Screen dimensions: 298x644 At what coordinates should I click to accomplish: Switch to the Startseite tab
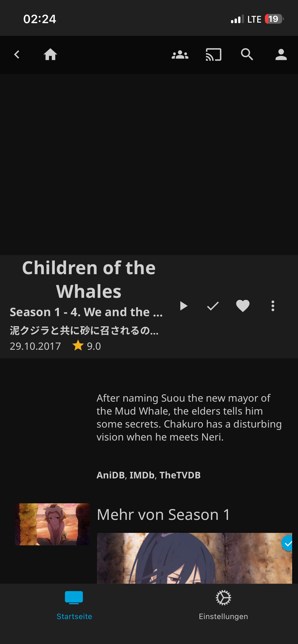74,605
